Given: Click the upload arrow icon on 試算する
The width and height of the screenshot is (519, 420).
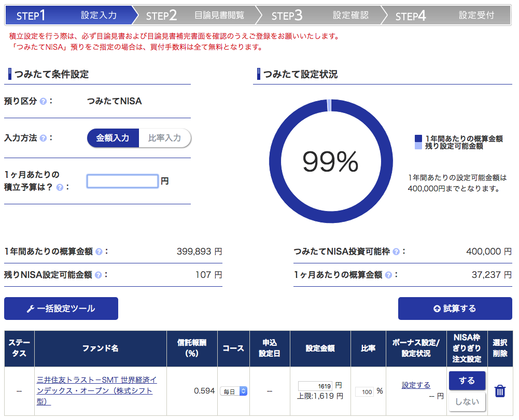Looking at the screenshot, I should 437,309.
